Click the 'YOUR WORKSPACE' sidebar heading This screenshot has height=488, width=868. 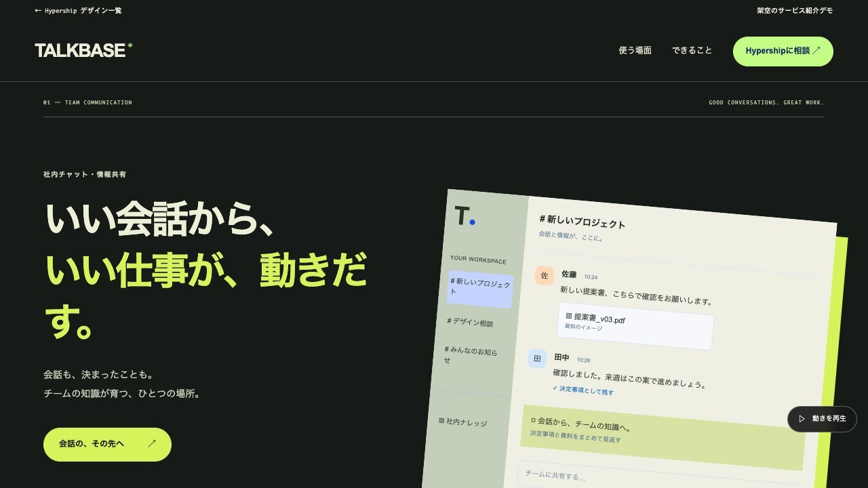click(x=478, y=260)
